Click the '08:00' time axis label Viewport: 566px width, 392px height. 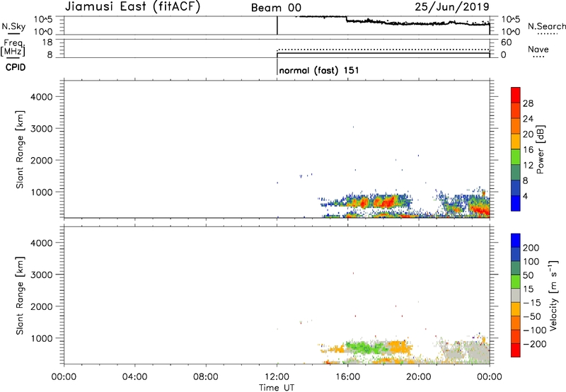[206, 377]
